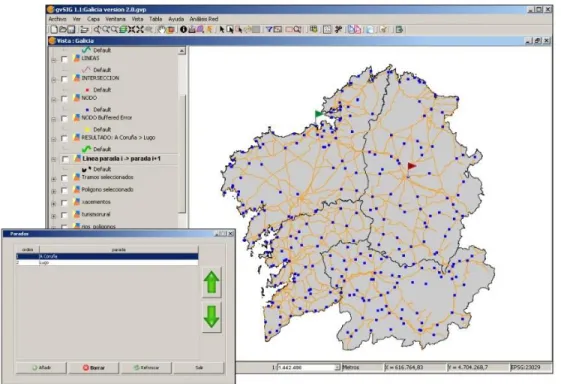Collapse the NODO Buffered Error legend
This screenshot has width=561, height=384.
point(54,119)
